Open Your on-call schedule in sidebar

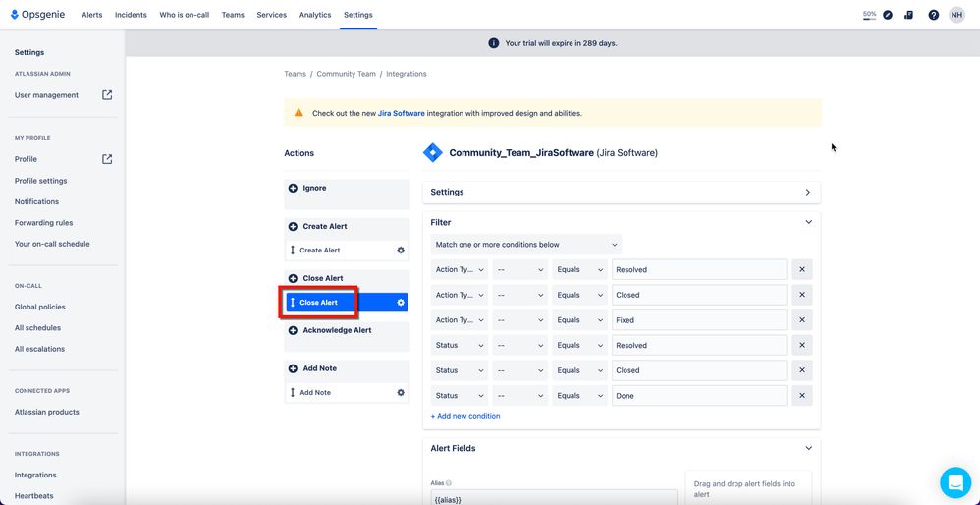pyautogui.click(x=52, y=244)
